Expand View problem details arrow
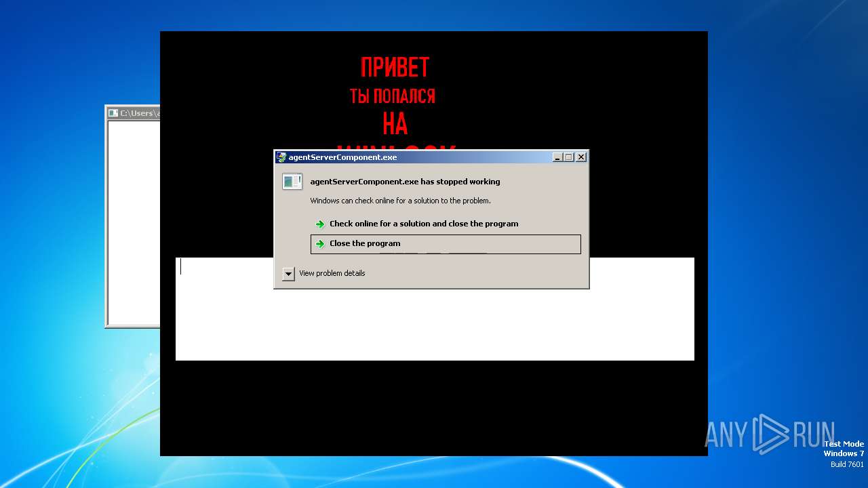Viewport: 868px width, 488px height. pos(288,274)
